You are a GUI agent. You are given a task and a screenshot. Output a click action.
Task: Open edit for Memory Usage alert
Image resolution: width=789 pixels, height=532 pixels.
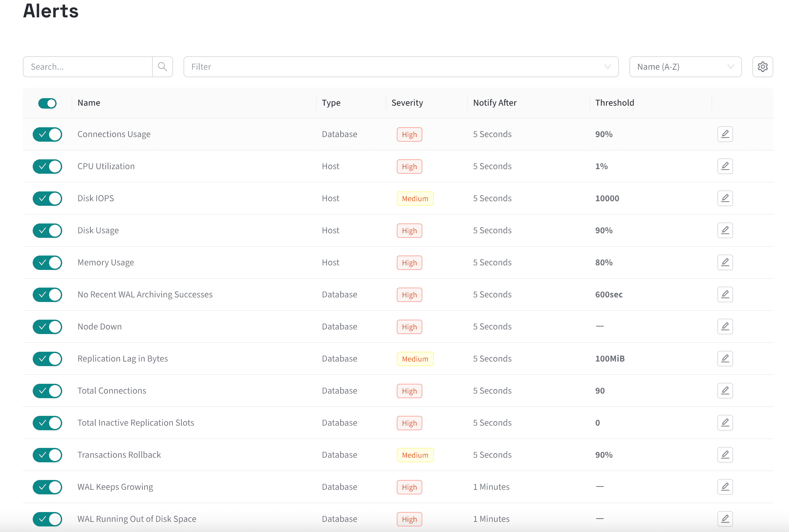[x=725, y=262]
